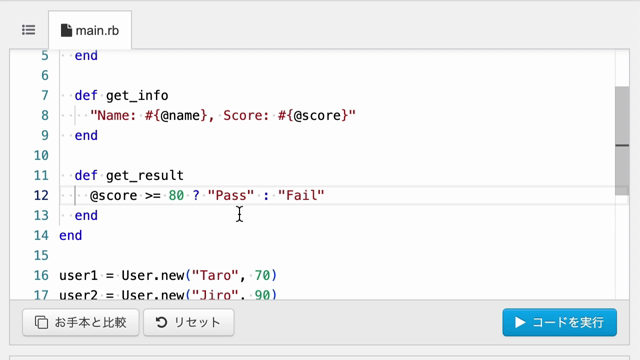Click the お手本と比較 compare button

tap(81, 322)
